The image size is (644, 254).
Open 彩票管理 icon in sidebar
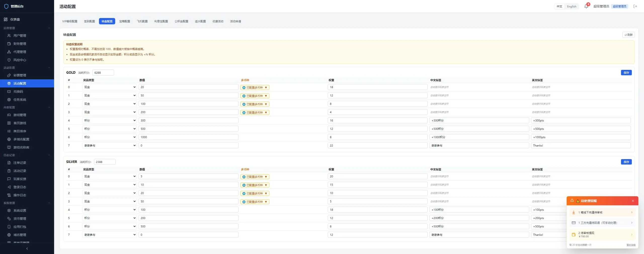tap(9, 75)
